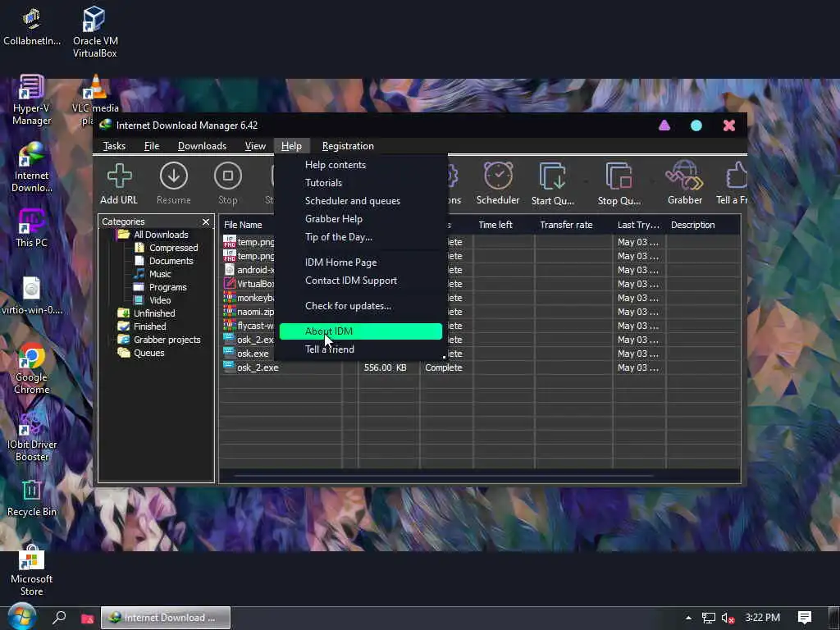Click the Add URL toolbar icon
Viewport: 840px width, 630px height.
[119, 184]
